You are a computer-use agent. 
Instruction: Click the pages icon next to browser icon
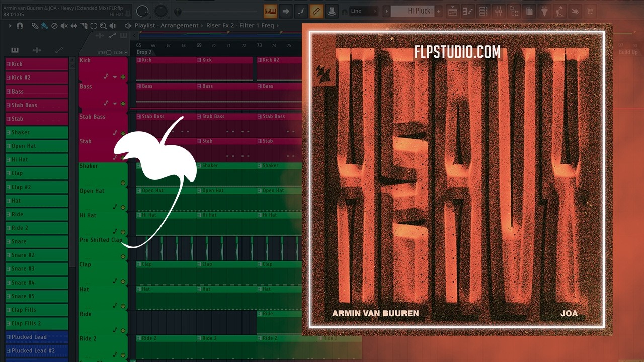pos(529,11)
